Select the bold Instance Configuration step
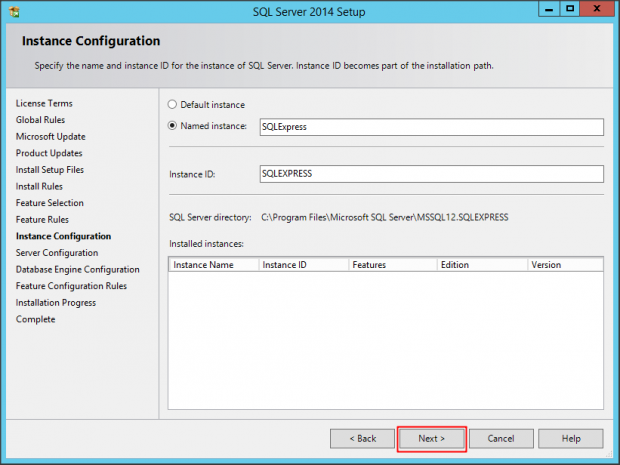This screenshot has height=465, width=620. point(63,236)
